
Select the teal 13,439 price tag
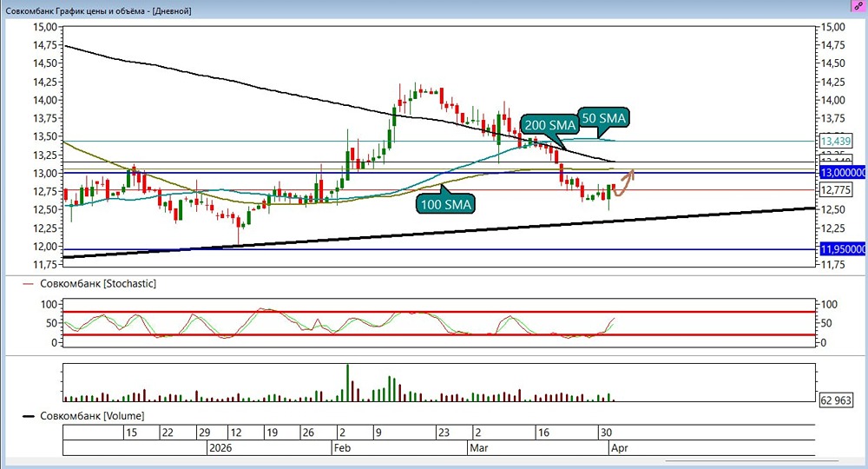point(835,142)
